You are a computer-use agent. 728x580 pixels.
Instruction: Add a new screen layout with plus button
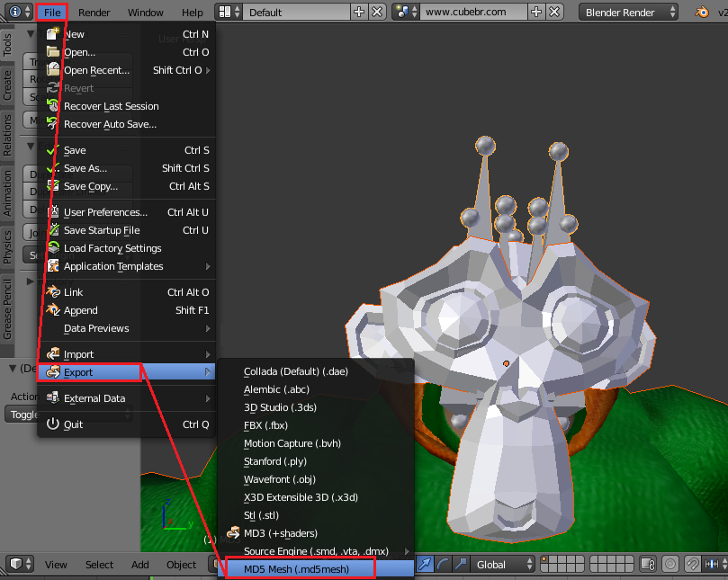click(359, 12)
